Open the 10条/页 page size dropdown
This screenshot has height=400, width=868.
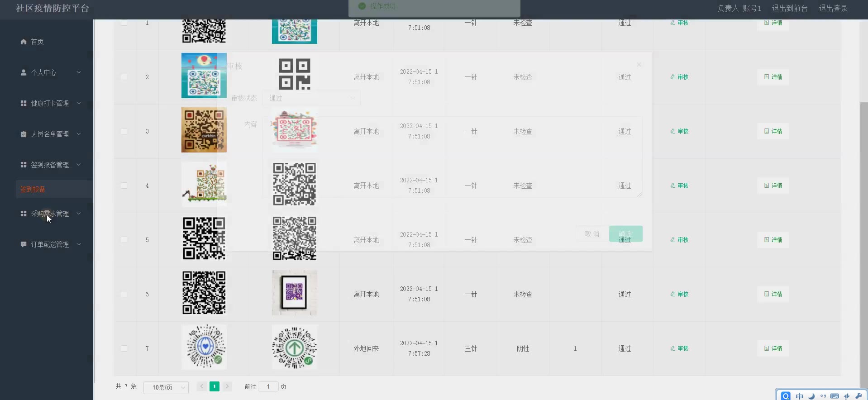click(166, 387)
